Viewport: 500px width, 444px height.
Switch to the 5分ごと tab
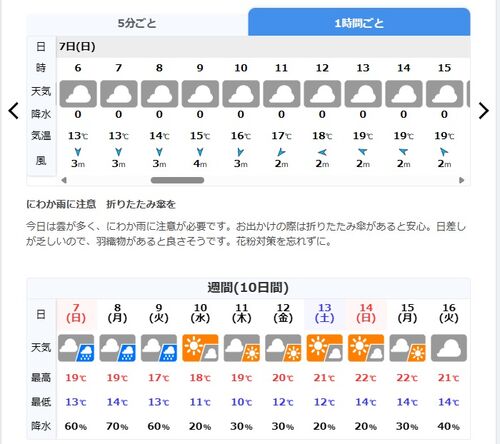point(137,23)
